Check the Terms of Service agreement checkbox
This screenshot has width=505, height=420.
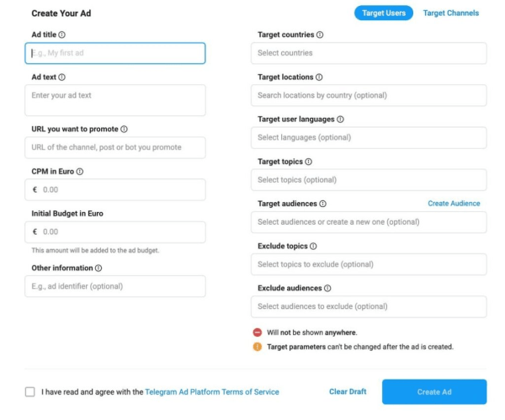click(x=30, y=391)
